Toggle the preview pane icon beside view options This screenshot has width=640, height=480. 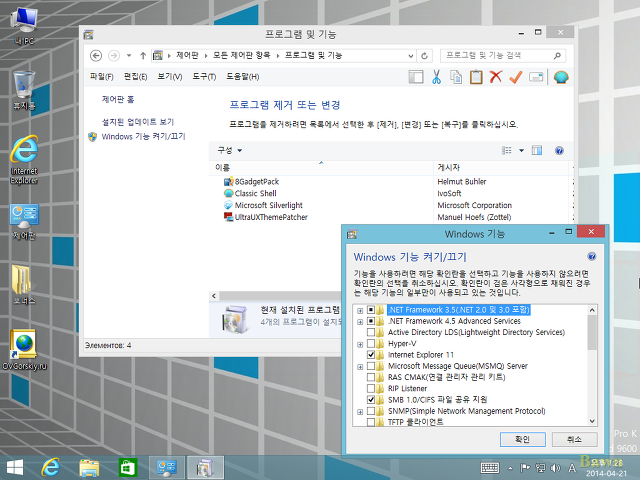537,151
